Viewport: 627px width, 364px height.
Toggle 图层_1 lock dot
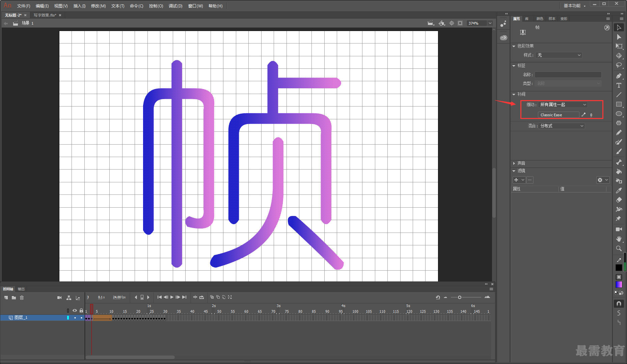click(x=81, y=317)
